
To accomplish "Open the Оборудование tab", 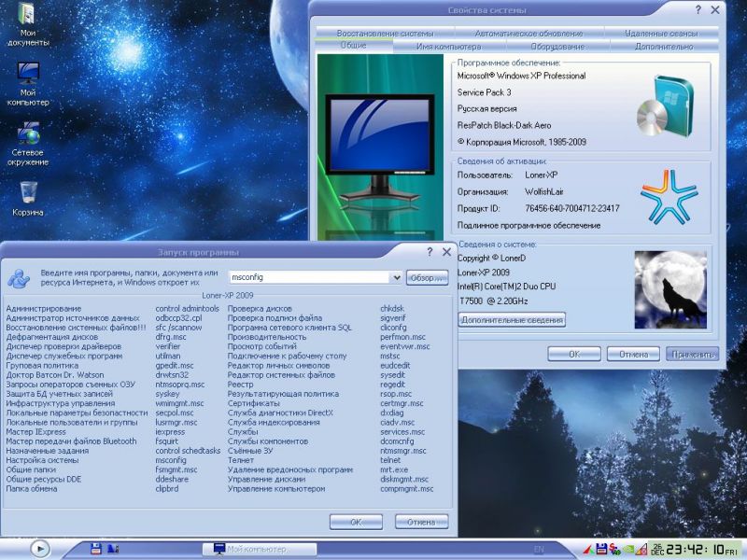I will pyautogui.click(x=557, y=46).
